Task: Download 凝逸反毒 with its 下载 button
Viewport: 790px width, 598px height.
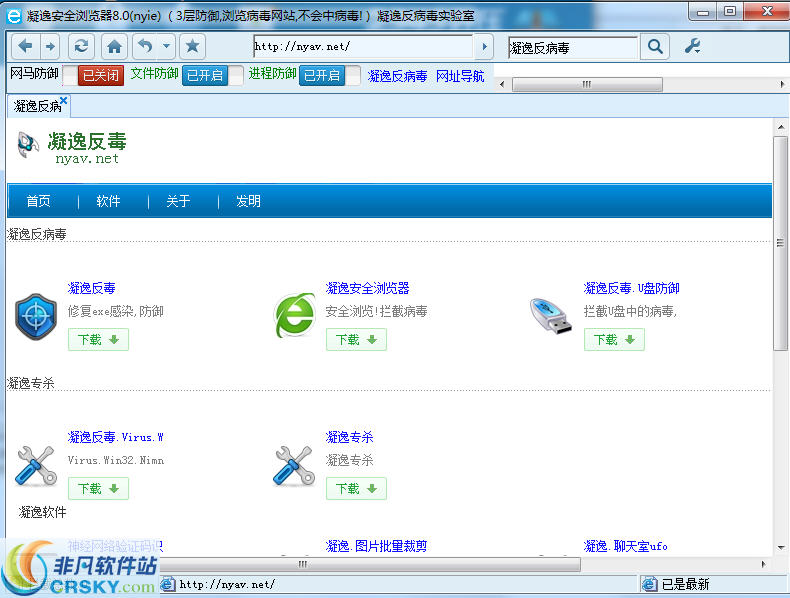Action: coord(98,340)
